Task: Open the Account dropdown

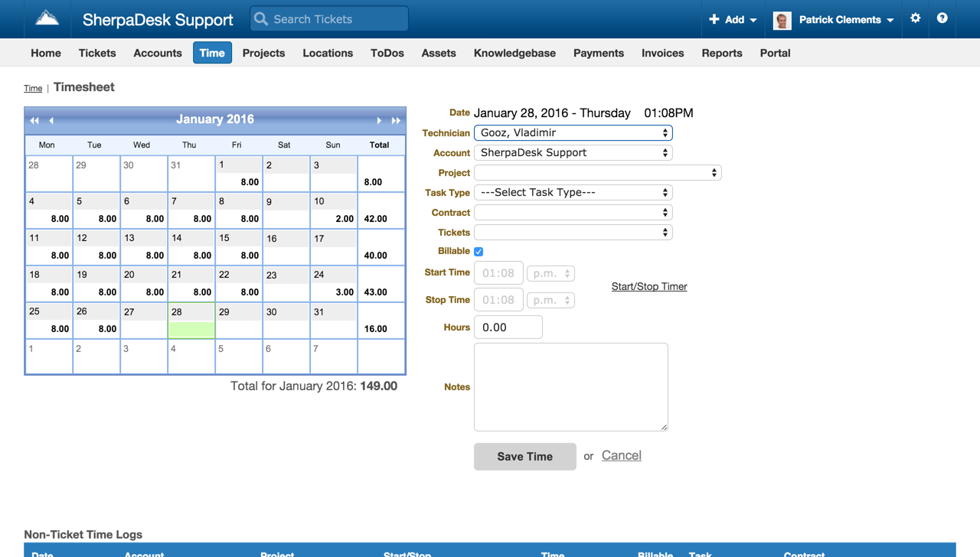Action: [573, 153]
